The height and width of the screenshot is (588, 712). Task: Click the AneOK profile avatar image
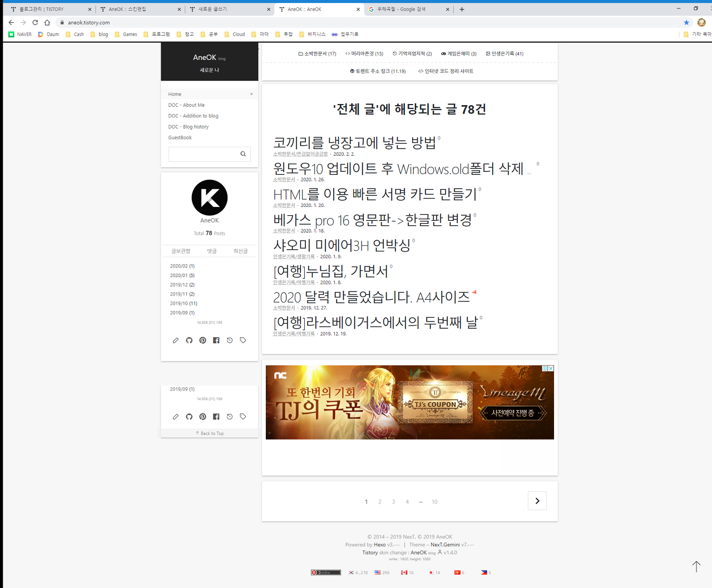(x=210, y=197)
